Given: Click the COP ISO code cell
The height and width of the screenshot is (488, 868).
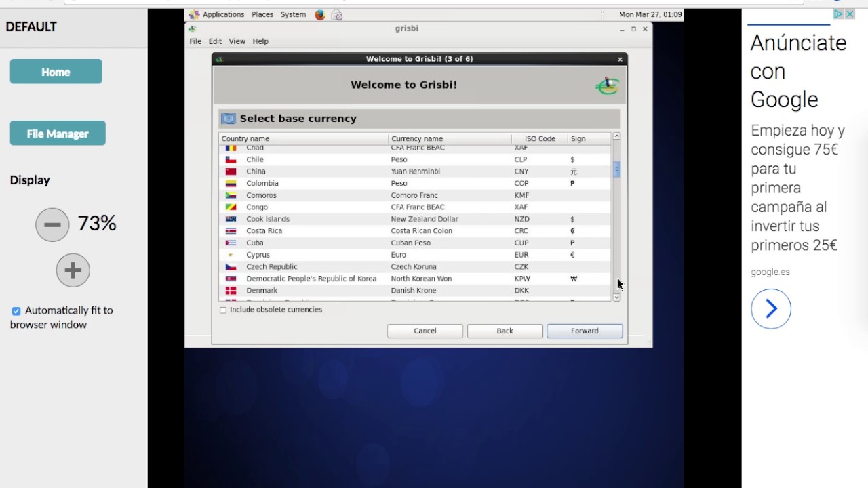Looking at the screenshot, I should coord(521,184).
